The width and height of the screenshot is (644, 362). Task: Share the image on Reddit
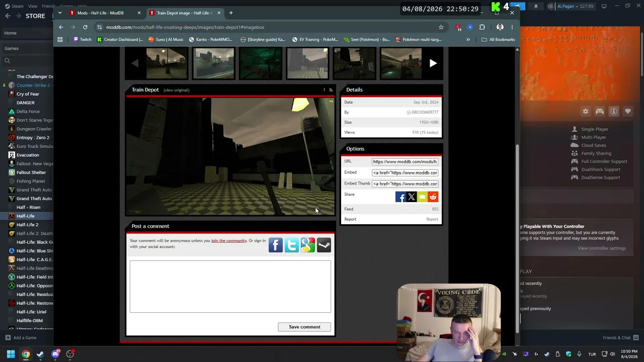[433, 197]
